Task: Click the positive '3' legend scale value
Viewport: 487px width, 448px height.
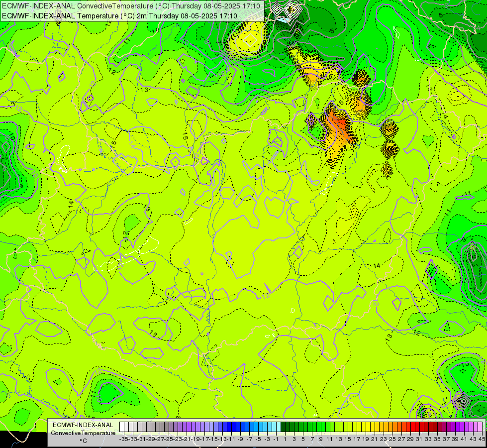Action: point(294,440)
